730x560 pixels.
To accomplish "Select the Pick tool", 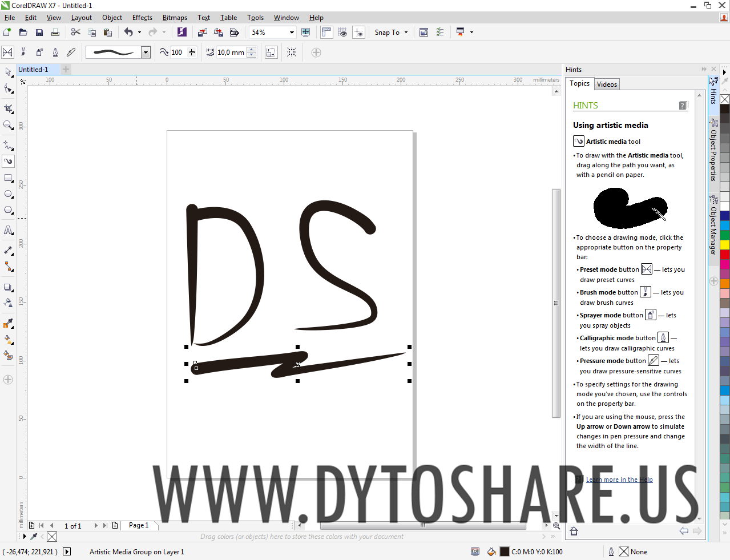I will coord(8,72).
